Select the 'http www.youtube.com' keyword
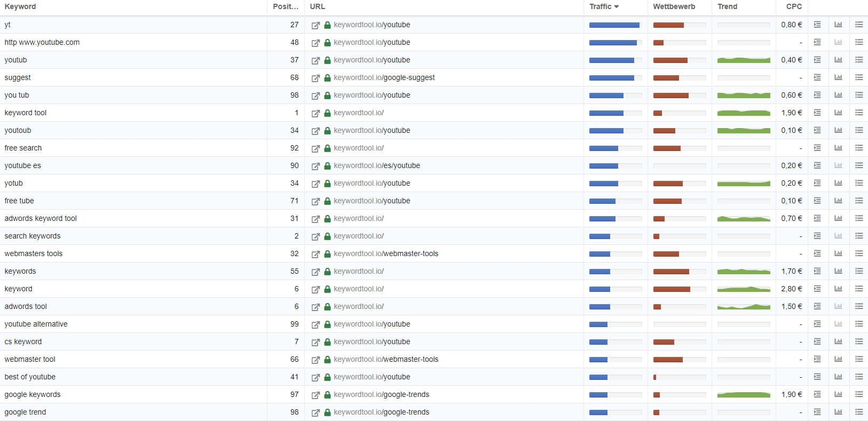Screen dimensions: 868x421 pos(42,42)
